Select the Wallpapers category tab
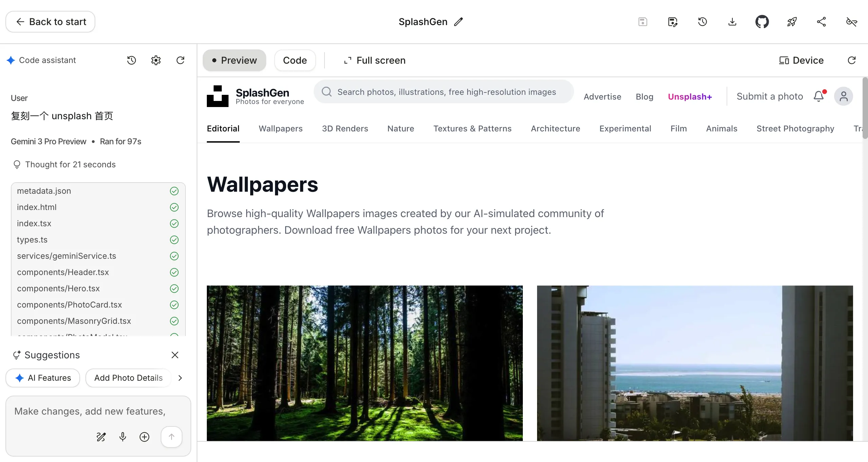This screenshot has width=868, height=462. coord(280,129)
